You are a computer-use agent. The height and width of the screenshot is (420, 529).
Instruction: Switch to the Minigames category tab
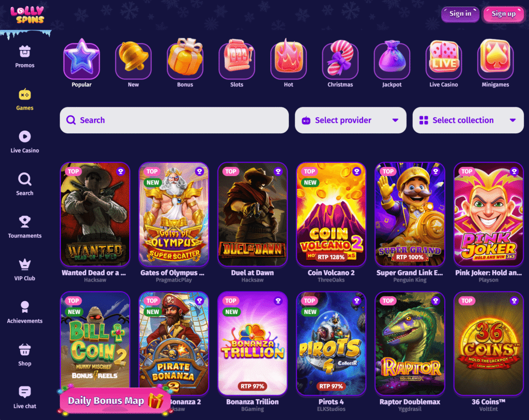[x=495, y=63]
